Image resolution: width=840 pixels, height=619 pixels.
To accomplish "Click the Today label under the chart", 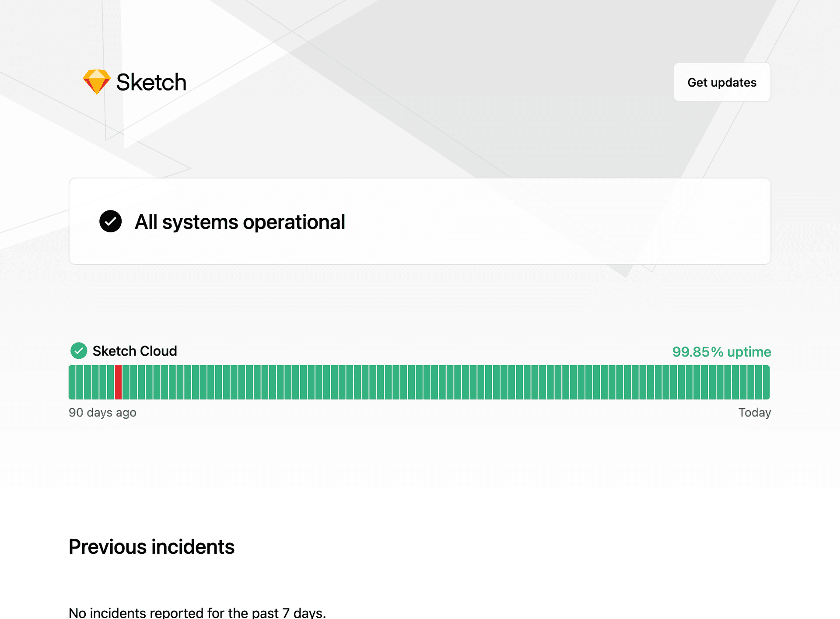I will (x=754, y=413).
